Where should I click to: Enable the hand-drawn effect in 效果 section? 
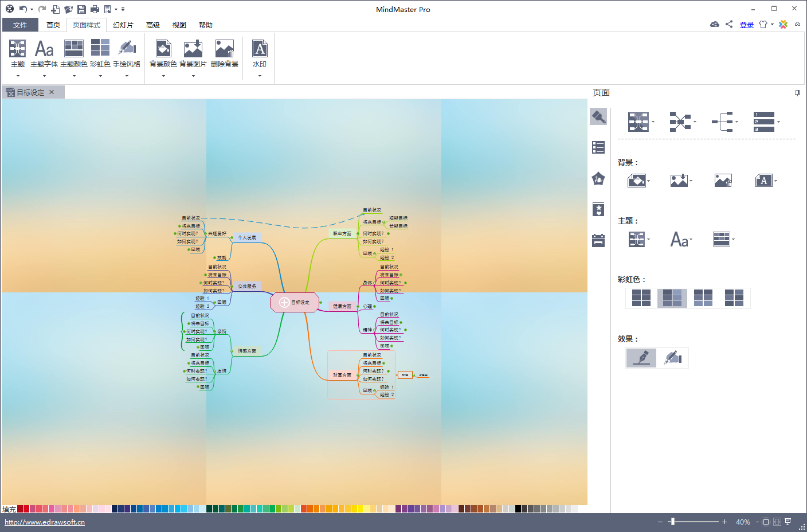coord(672,358)
